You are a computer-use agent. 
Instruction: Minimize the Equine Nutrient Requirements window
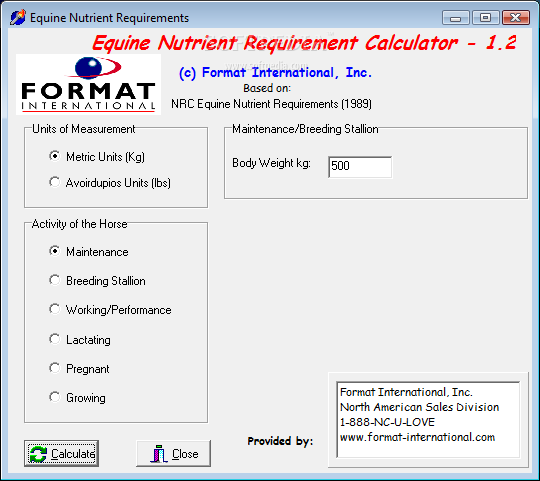pyautogui.click(x=456, y=17)
